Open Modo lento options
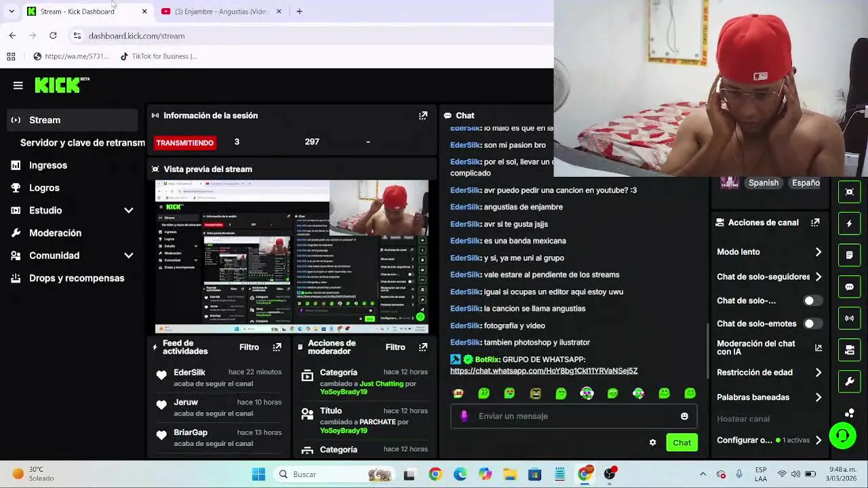The image size is (868, 488). (x=770, y=252)
